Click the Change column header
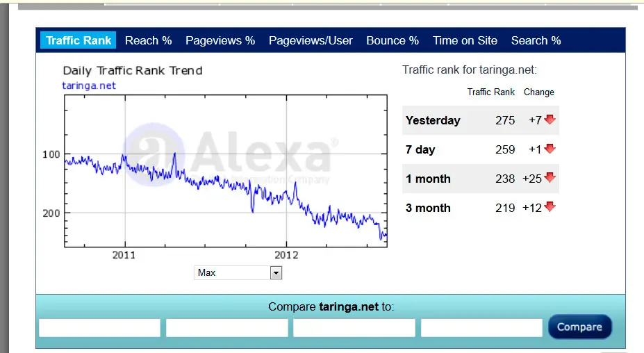644x353 pixels. pyautogui.click(x=539, y=92)
